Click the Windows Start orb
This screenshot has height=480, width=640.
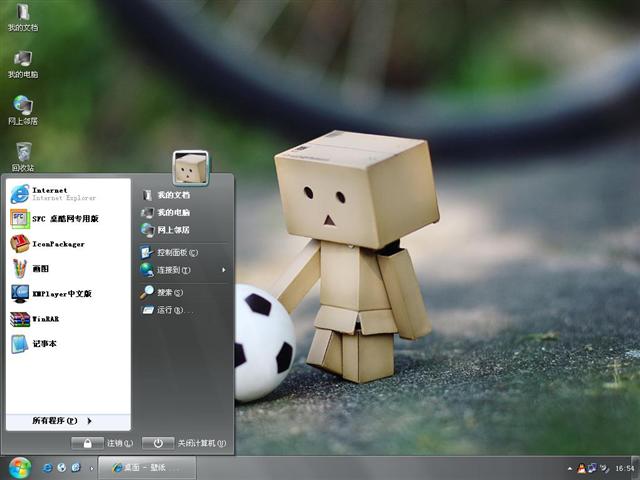click(20, 467)
